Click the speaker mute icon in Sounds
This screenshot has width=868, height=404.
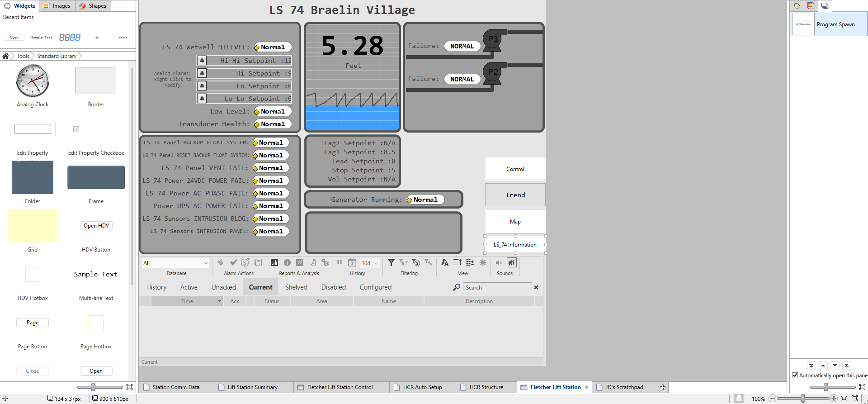tap(499, 263)
